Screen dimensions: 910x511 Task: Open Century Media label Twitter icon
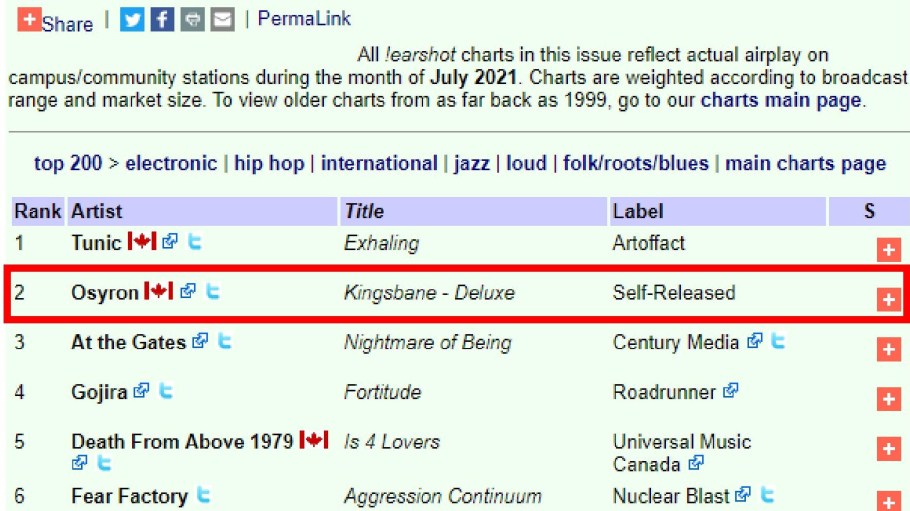[x=778, y=342]
